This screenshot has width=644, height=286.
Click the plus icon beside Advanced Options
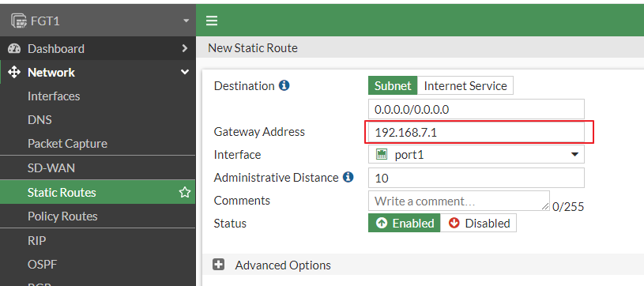click(219, 265)
